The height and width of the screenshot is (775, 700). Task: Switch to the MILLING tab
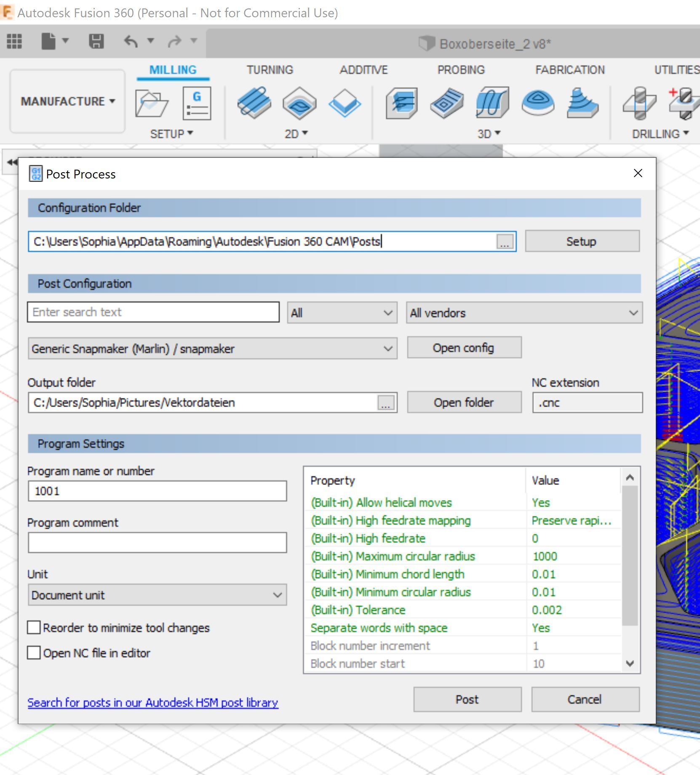click(173, 70)
